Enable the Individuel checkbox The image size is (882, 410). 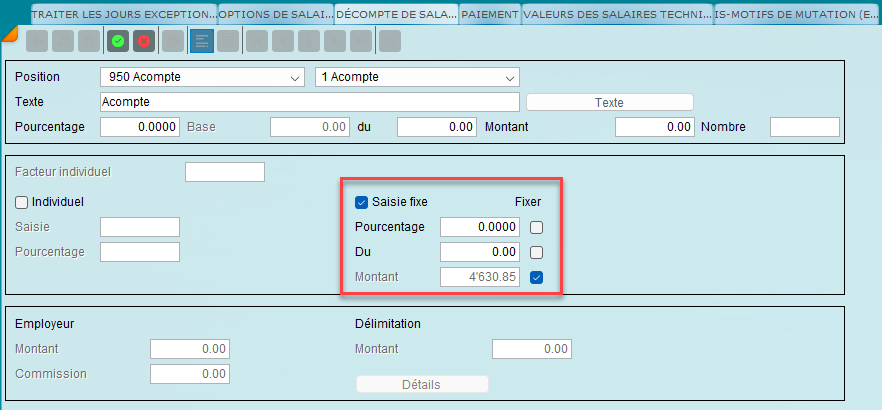[22, 202]
